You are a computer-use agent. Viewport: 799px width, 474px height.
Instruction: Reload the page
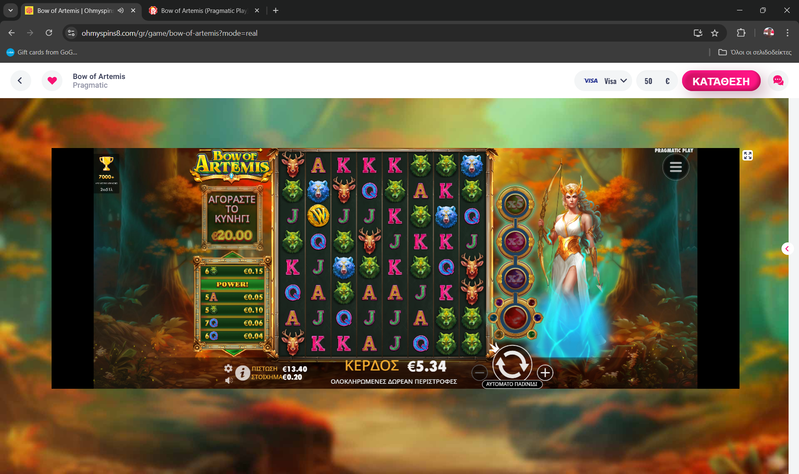[49, 33]
